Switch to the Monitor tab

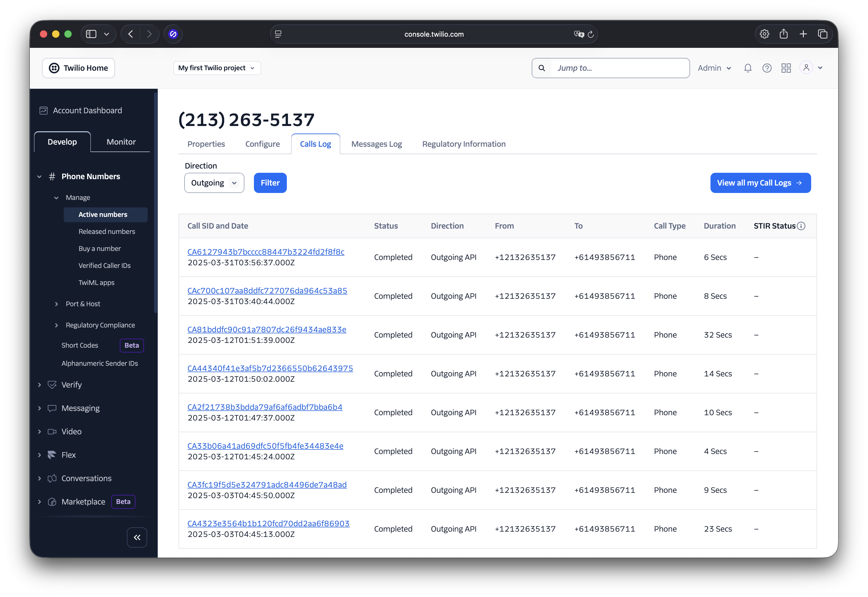121,142
